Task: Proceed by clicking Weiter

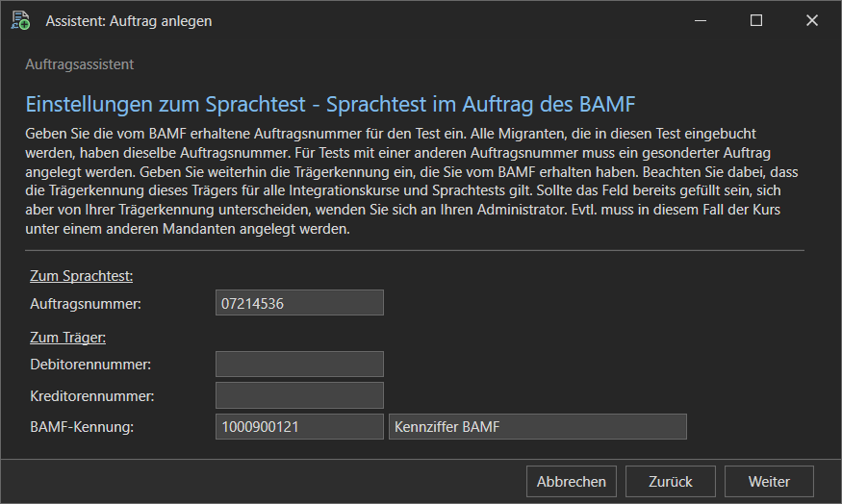Action: click(x=769, y=482)
